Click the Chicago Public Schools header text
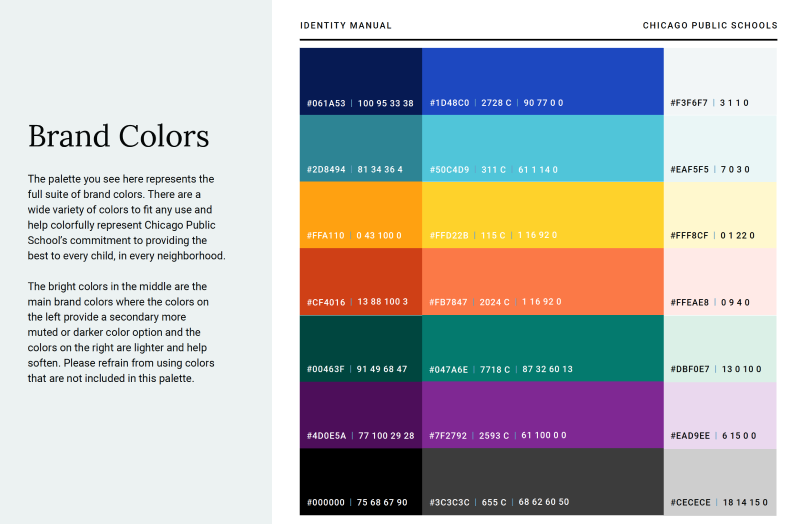The image size is (800, 524). click(709, 26)
